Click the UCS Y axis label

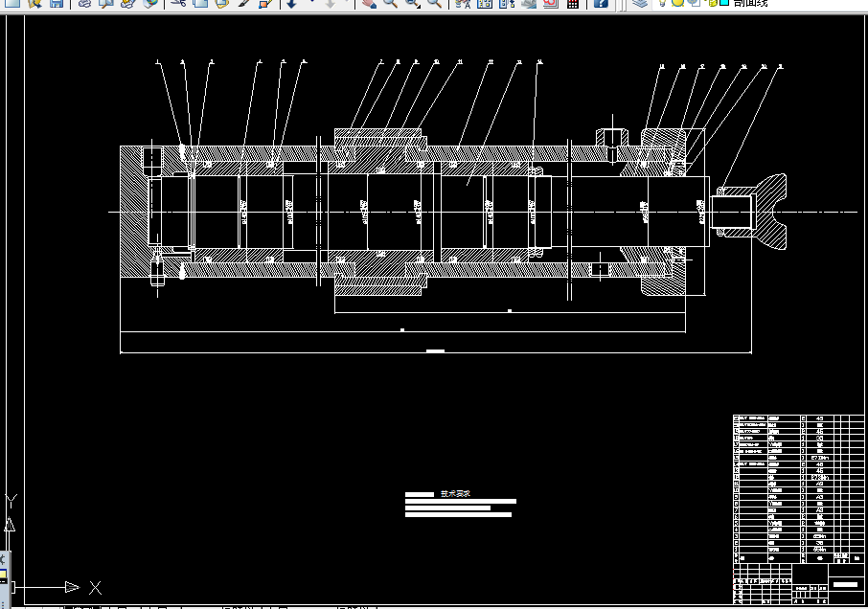click(x=11, y=501)
